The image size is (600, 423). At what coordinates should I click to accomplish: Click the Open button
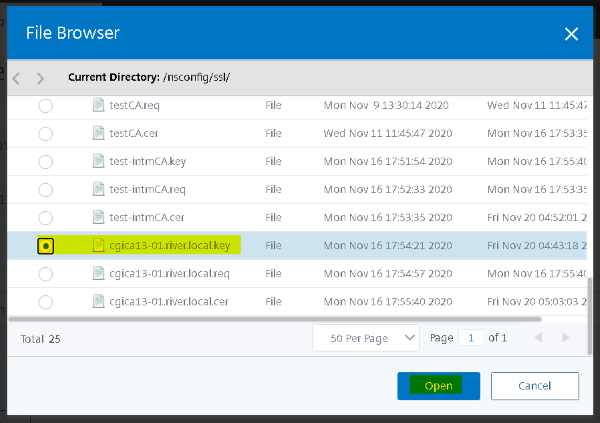[438, 386]
